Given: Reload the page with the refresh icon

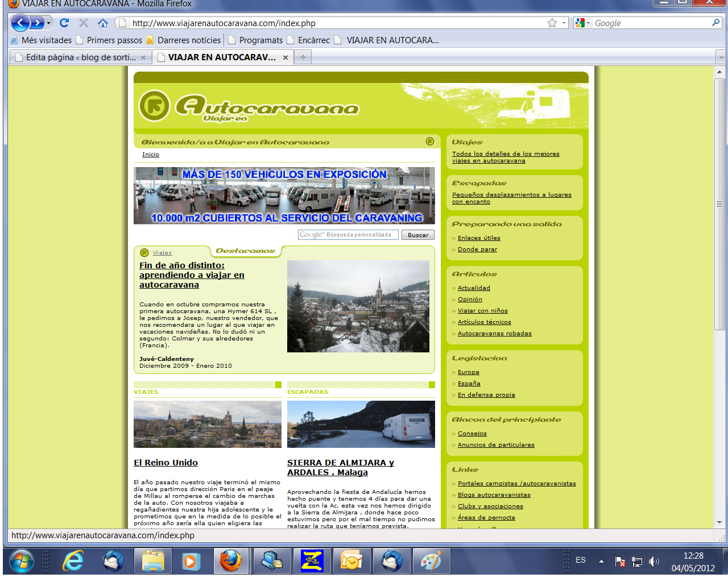Looking at the screenshot, I should coord(64,23).
